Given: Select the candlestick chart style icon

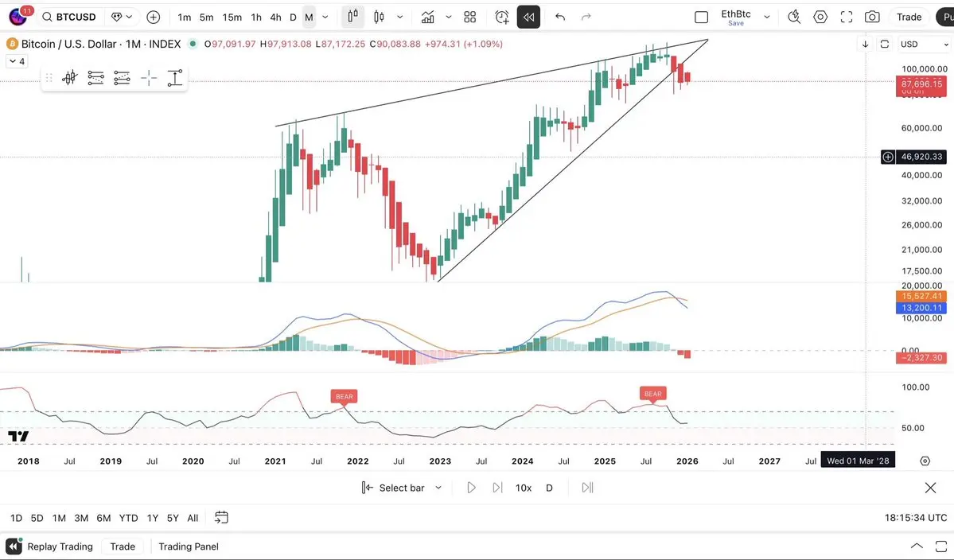Looking at the screenshot, I should tap(379, 17).
